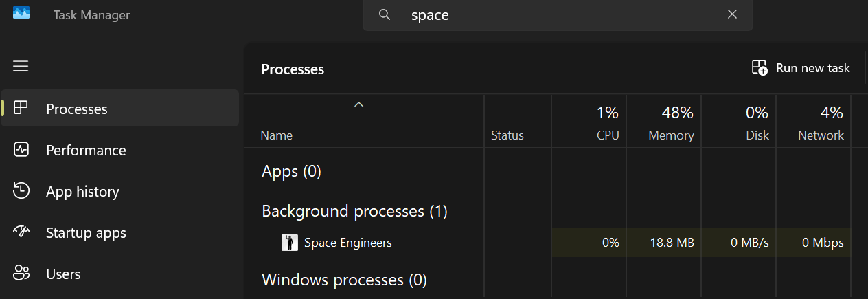Switch to the Performance page

(86, 151)
